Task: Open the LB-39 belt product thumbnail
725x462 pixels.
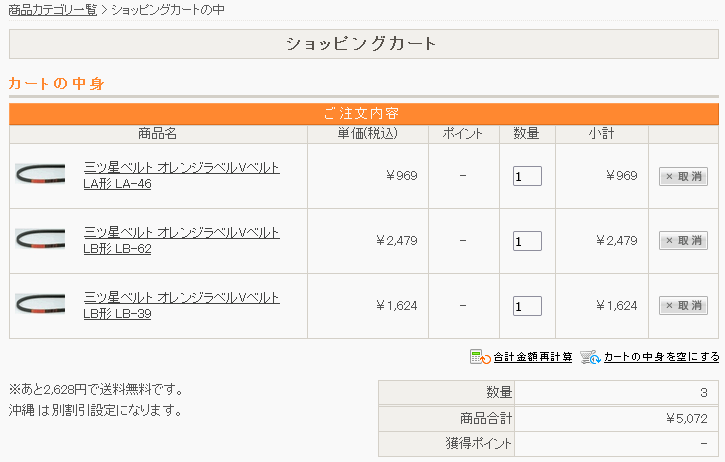Action: (x=40, y=305)
